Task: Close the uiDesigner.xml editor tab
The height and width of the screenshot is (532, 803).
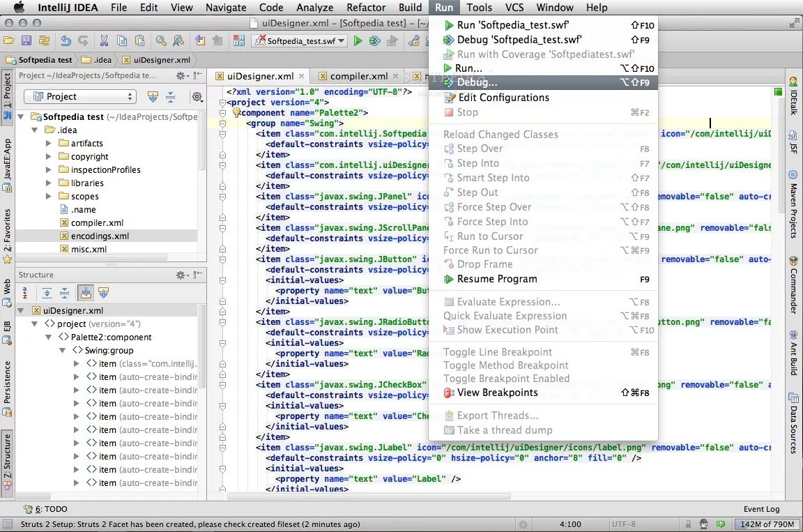Action: [301, 76]
